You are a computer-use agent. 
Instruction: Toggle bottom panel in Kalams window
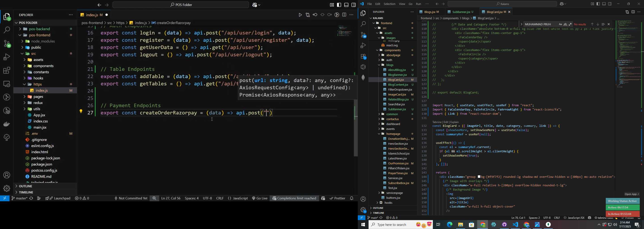[604, 4]
